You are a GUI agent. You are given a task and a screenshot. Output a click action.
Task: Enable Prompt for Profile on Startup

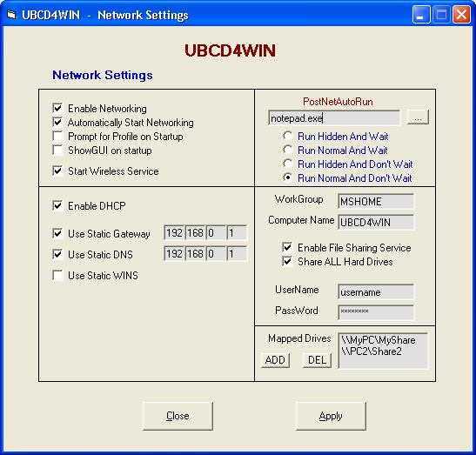57,137
